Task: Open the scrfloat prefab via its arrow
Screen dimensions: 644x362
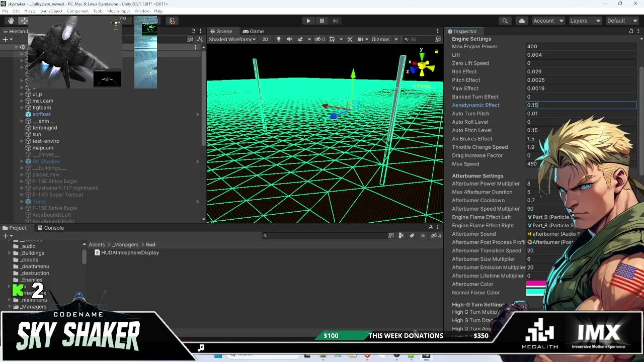Action: [197, 115]
